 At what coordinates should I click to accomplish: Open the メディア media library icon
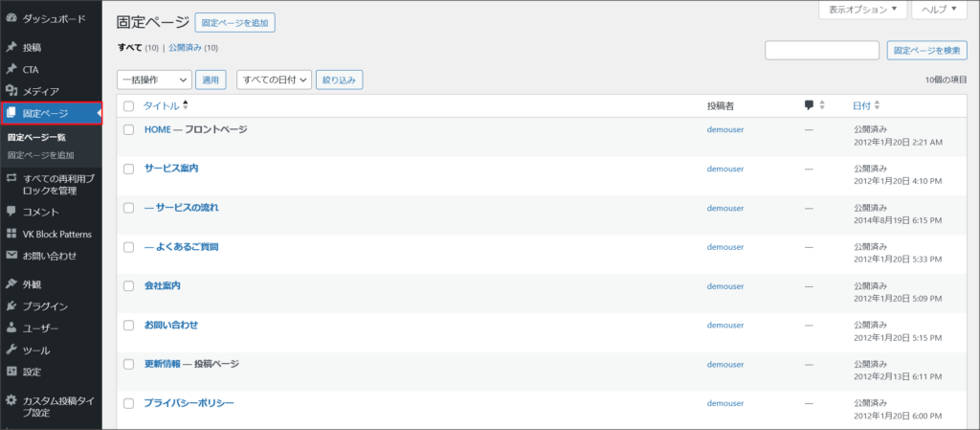[x=11, y=91]
